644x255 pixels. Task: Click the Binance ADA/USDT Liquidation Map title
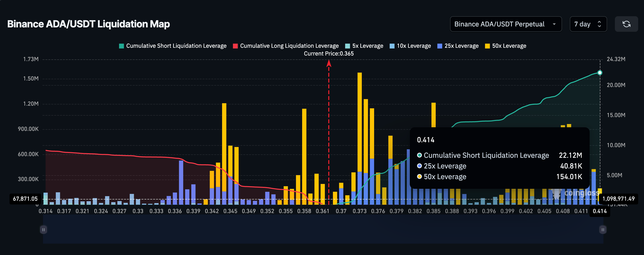89,24
